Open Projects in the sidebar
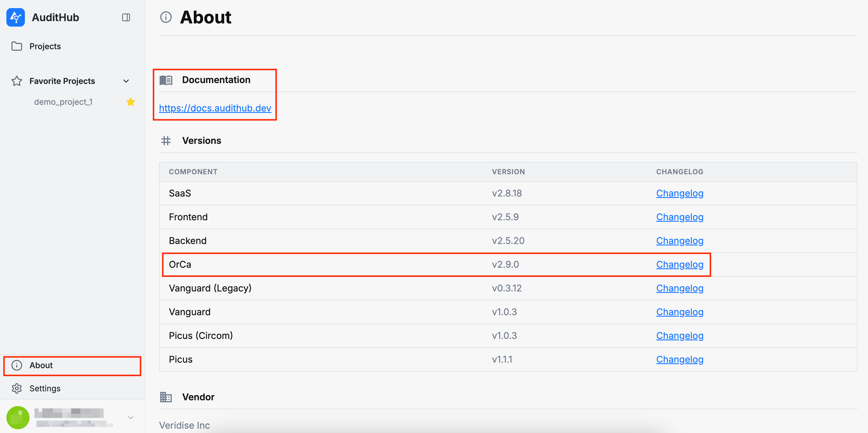 tap(45, 46)
